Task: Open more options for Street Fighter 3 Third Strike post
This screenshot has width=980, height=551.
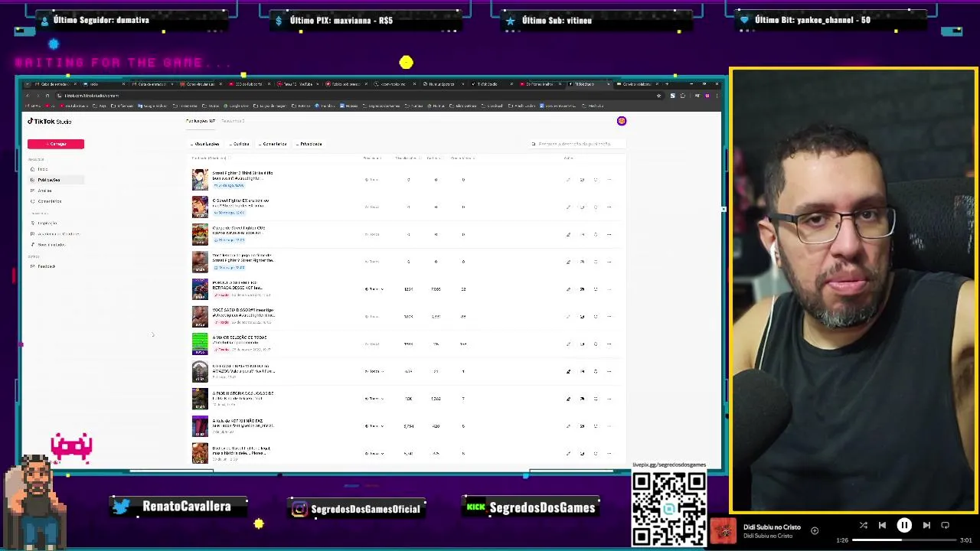Action: click(x=609, y=180)
